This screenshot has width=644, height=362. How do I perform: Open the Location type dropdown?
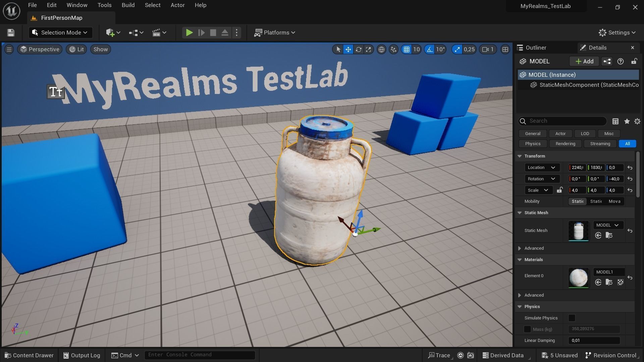pyautogui.click(x=542, y=168)
